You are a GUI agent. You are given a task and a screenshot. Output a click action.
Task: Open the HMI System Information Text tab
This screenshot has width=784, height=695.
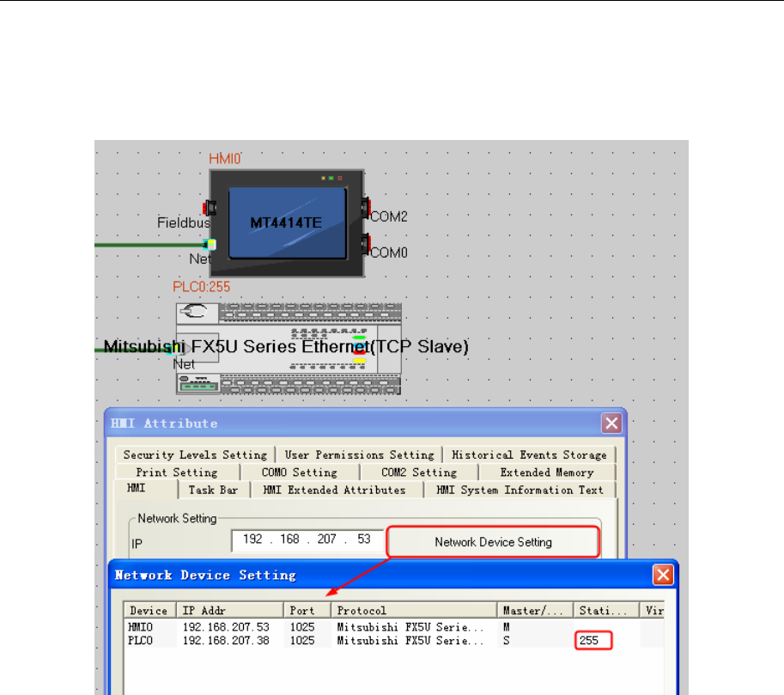pyautogui.click(x=520, y=490)
